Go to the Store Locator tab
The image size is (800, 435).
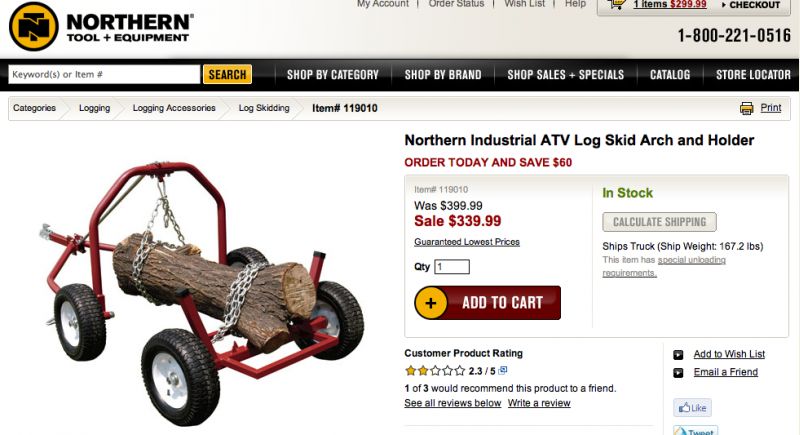point(753,75)
